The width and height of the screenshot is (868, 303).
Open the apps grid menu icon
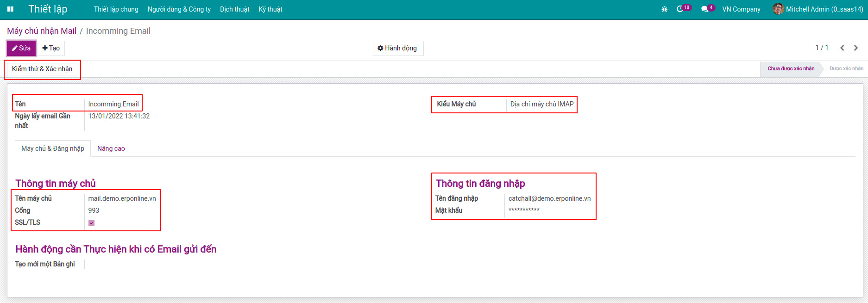tap(10, 9)
